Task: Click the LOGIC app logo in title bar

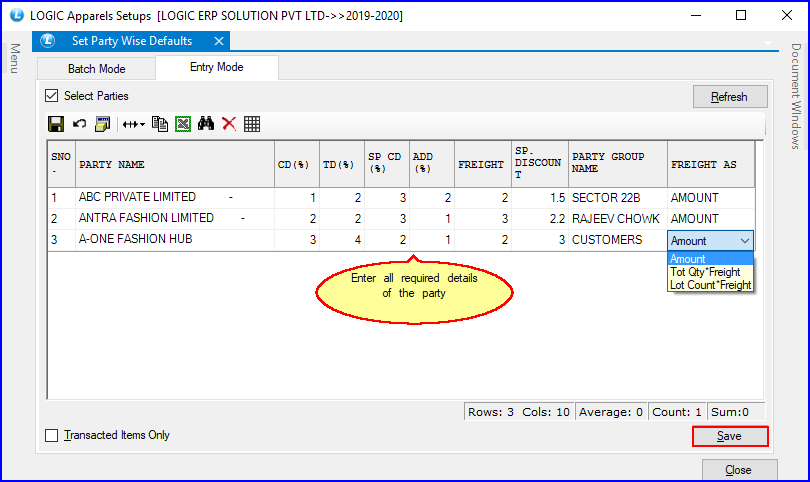Action: point(17,15)
